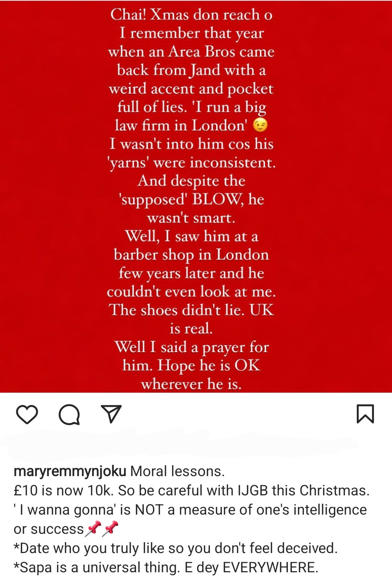This screenshot has height=581, width=392.
Task: Tap 'The shoes didn't lie. UK' in the image
Action: 191,310
